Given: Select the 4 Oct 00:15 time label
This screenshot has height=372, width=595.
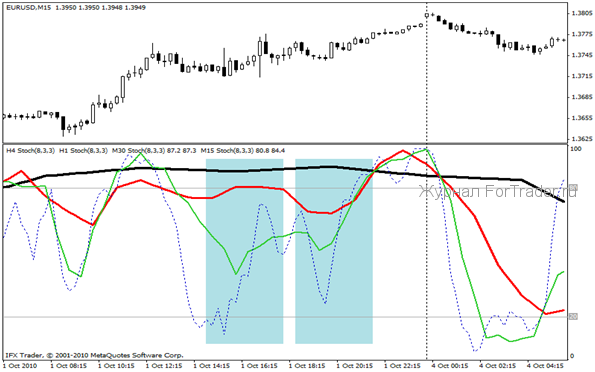Looking at the screenshot, I should click(450, 366).
